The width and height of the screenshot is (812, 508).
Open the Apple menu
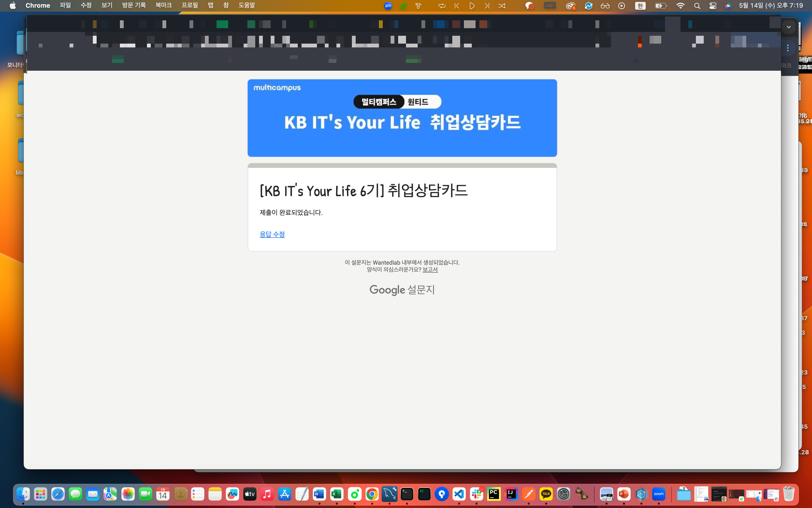tap(12, 5)
